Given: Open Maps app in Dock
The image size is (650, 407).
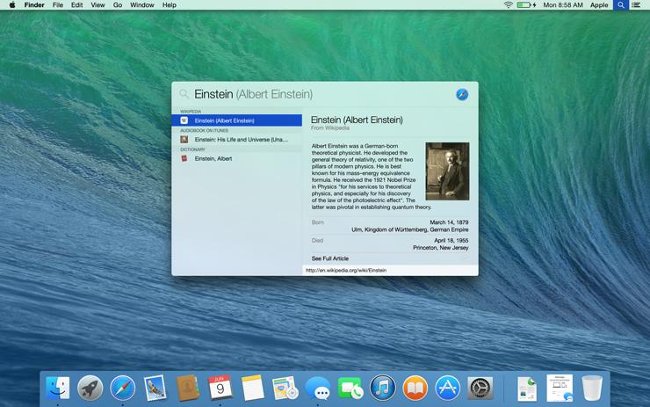Looking at the screenshot, I should (x=285, y=388).
